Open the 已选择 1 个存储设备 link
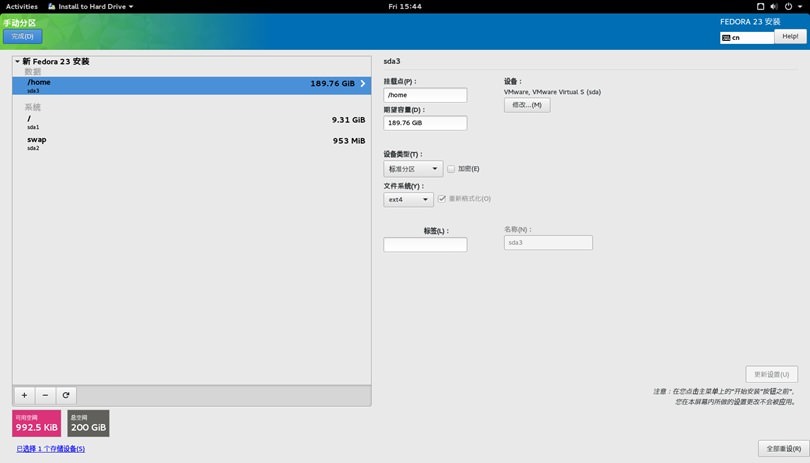This screenshot has height=463, width=810. [x=50, y=449]
